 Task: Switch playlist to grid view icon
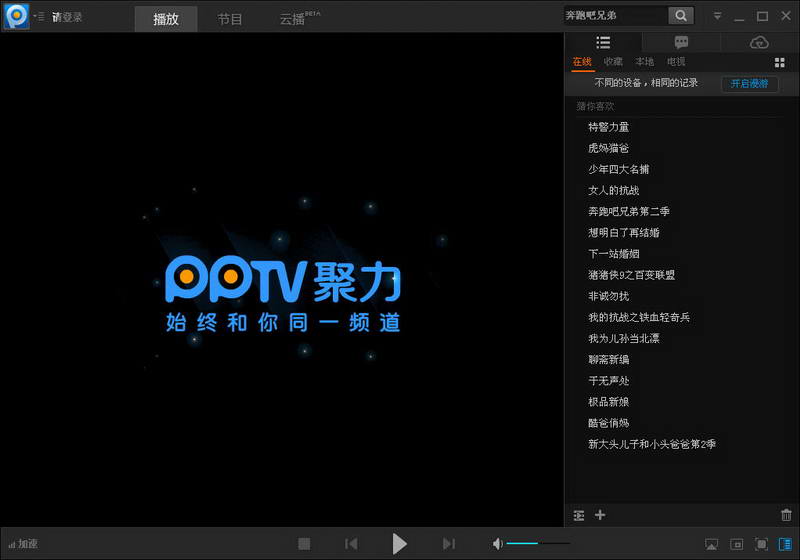(x=780, y=63)
